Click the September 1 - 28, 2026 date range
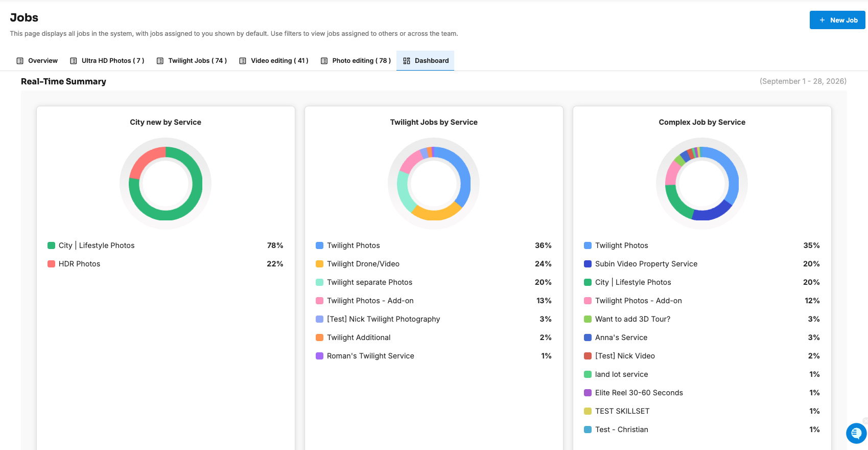Image resolution: width=868 pixels, height=450 pixels. (x=803, y=81)
